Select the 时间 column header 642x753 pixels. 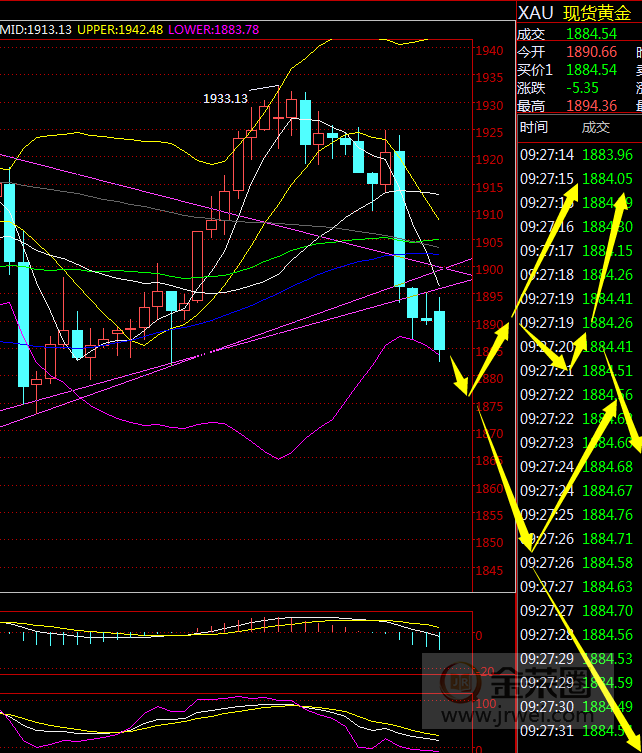point(534,127)
